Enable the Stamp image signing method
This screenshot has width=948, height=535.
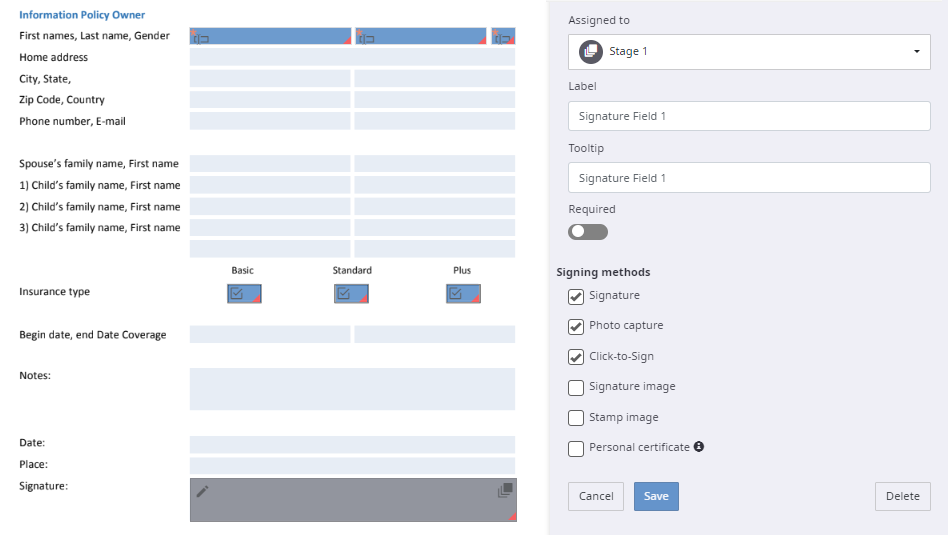tap(576, 418)
